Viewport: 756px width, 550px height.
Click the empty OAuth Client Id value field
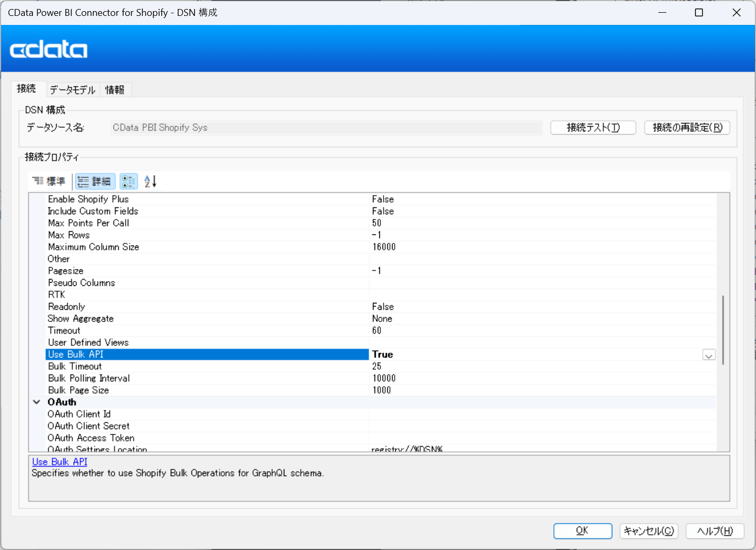pos(543,414)
